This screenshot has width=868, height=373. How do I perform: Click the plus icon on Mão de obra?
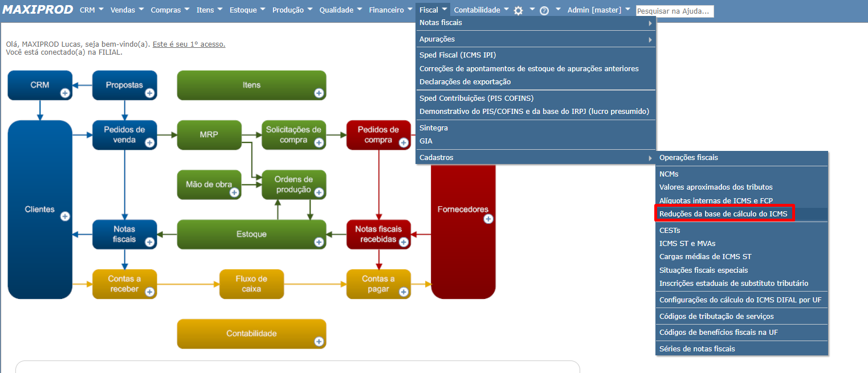coord(234,192)
